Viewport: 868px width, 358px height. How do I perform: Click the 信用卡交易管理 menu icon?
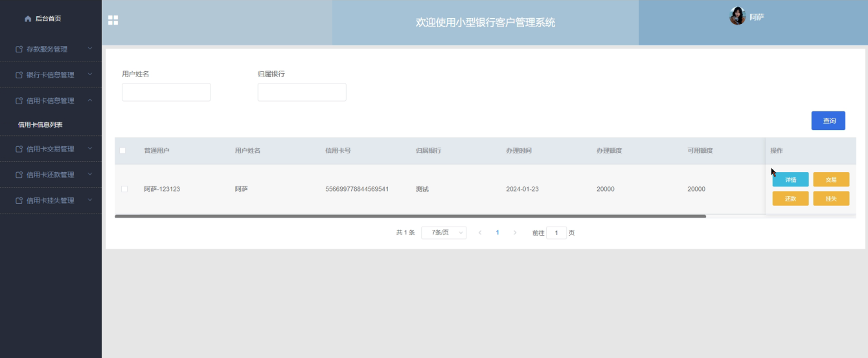pos(19,149)
